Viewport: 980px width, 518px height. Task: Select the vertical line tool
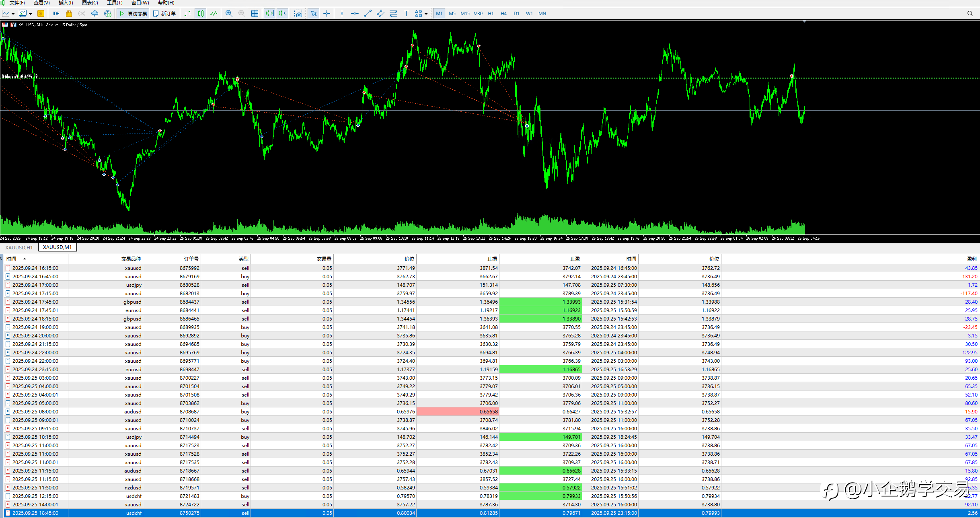click(342, 13)
